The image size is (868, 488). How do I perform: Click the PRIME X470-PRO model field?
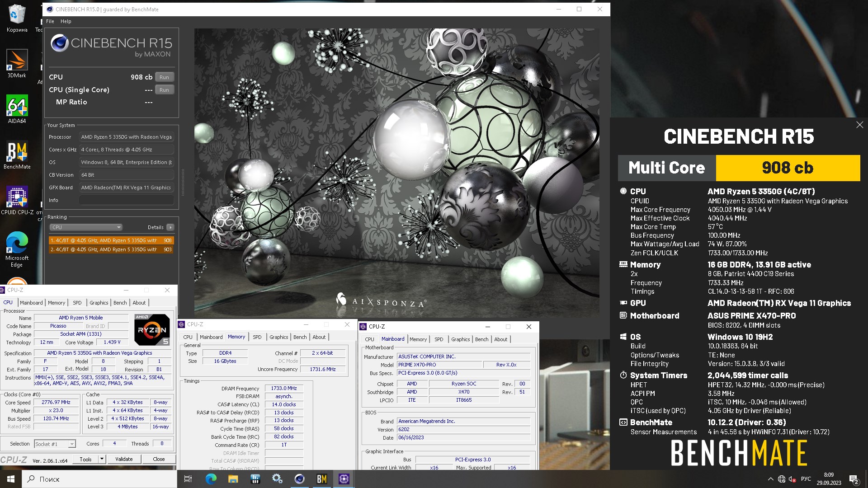click(x=439, y=365)
